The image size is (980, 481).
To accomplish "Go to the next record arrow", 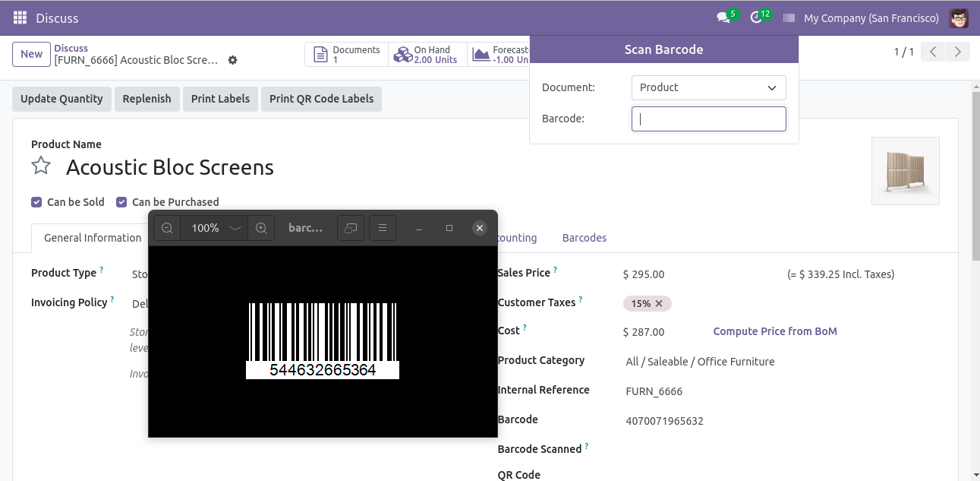I will pos(958,52).
